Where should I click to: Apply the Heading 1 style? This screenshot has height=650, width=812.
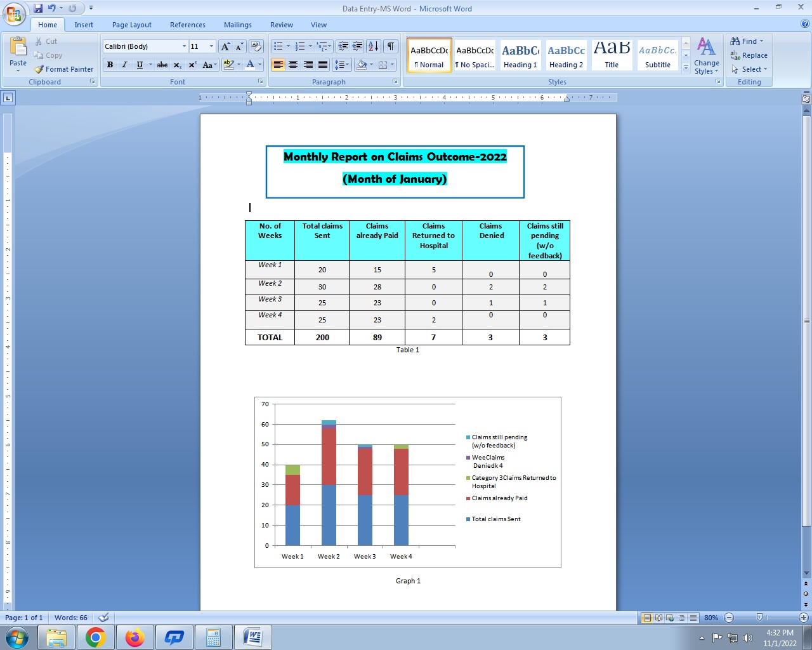pos(520,55)
